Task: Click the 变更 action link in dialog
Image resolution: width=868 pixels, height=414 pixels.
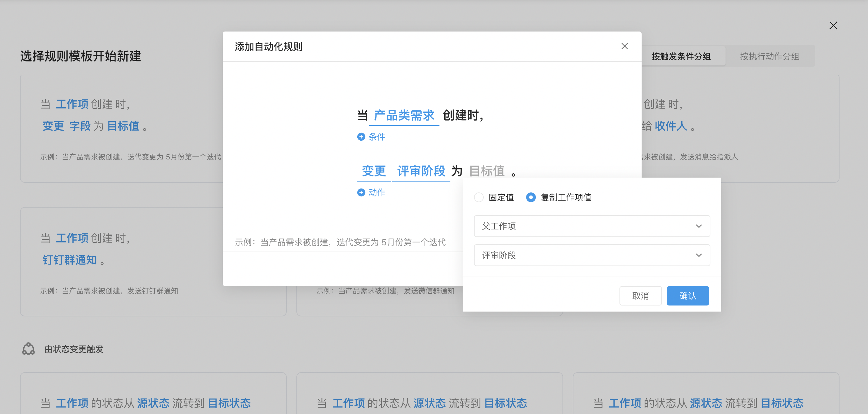Action: tap(374, 171)
